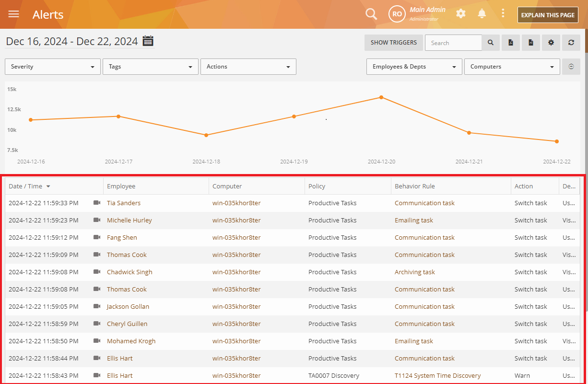Click Cheryl Guillen employee name
Screen dimensions: 588x384
click(127, 324)
